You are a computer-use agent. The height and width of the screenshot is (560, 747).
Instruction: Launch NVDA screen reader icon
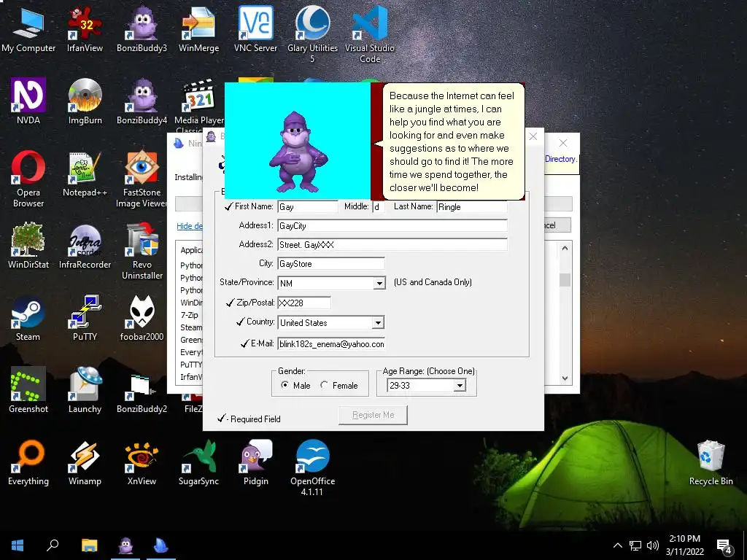pos(28,101)
